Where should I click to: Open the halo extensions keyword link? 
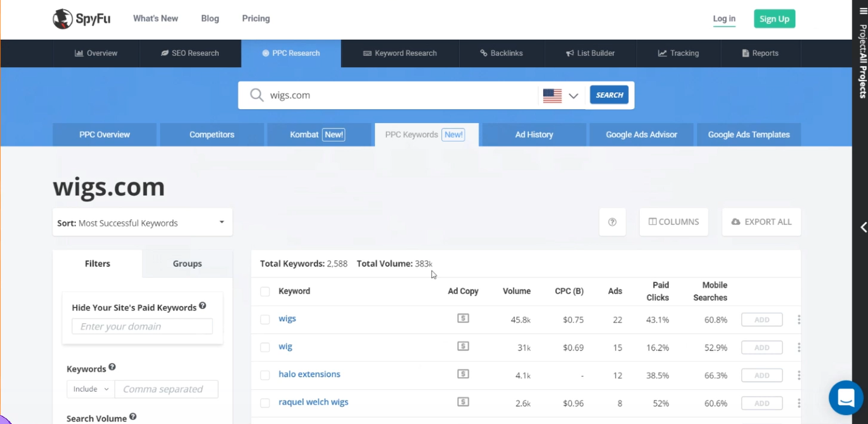pyautogui.click(x=309, y=374)
